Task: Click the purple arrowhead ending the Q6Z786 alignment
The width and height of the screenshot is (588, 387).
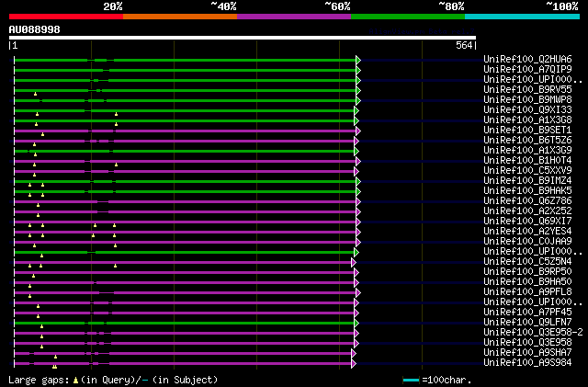Action: pos(358,202)
